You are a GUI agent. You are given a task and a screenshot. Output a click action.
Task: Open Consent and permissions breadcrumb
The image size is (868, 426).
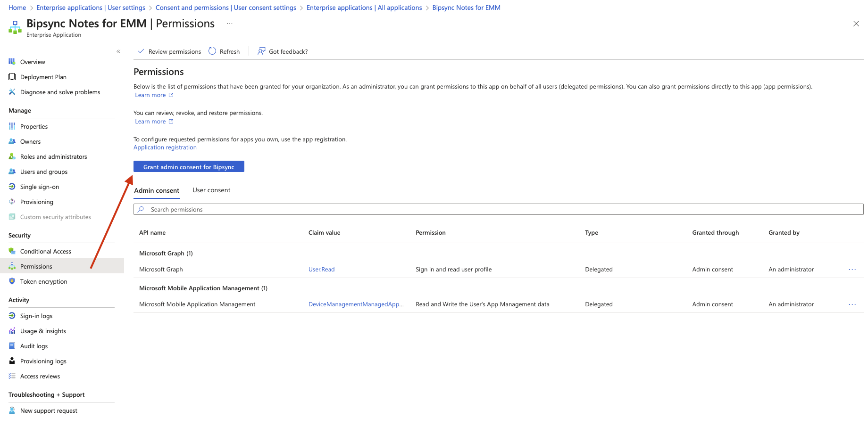[226, 8]
